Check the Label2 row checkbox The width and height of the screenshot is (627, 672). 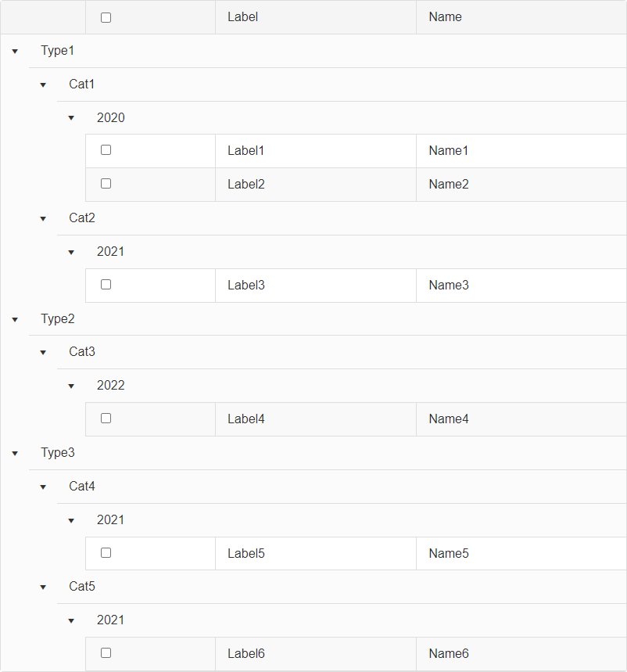(x=106, y=184)
